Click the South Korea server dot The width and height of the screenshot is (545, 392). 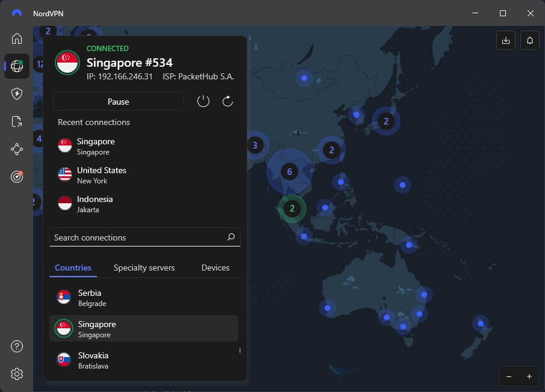356,115
